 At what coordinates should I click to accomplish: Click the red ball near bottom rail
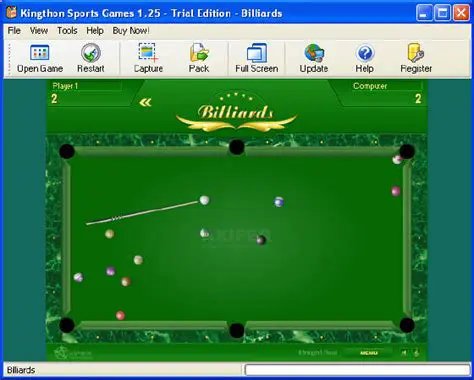[120, 315]
